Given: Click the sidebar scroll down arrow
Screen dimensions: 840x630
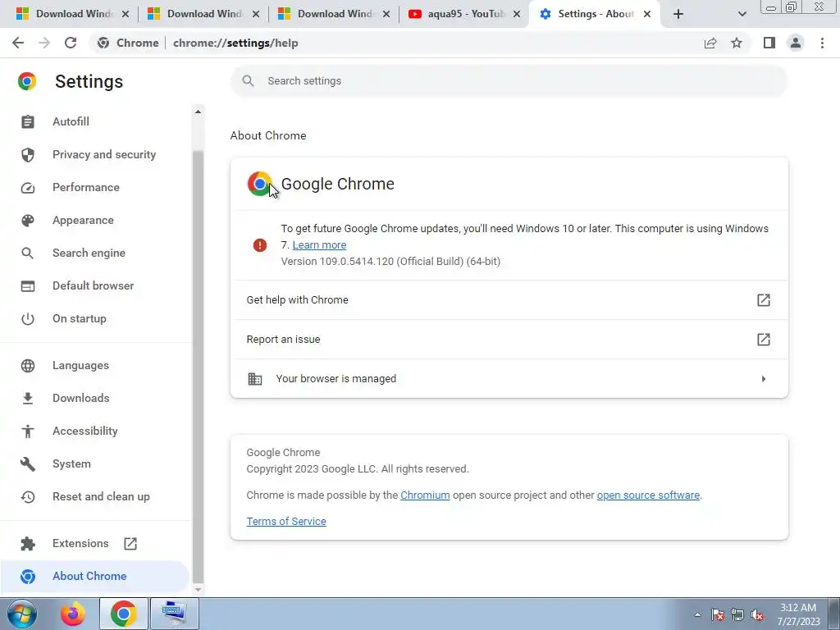Looking at the screenshot, I should [x=198, y=589].
